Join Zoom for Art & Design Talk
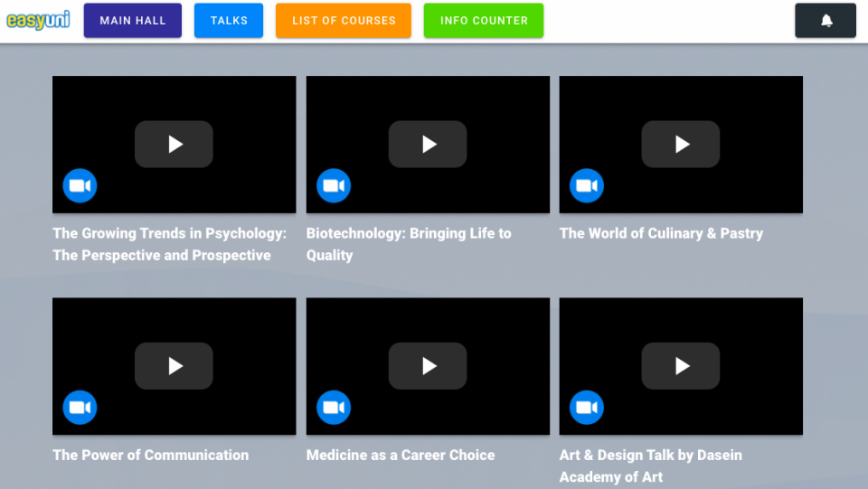 587,408
